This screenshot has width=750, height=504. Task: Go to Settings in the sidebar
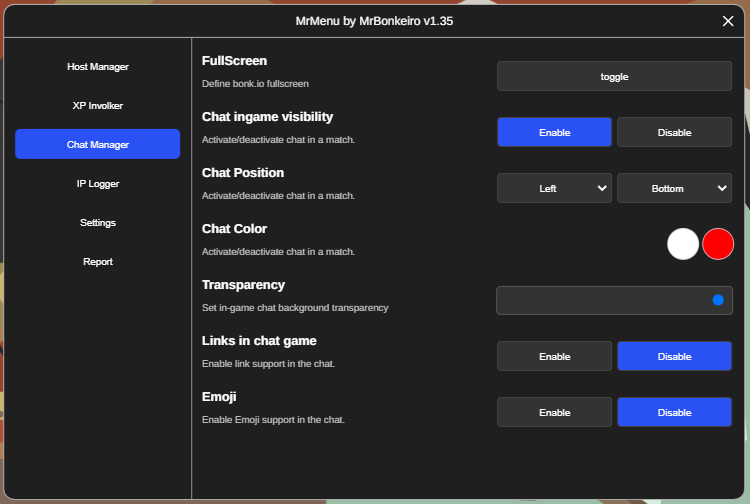[98, 222]
